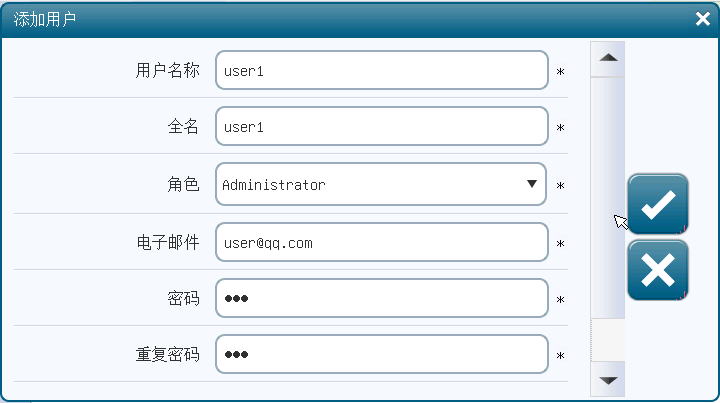This screenshot has height=403, width=720.
Task: Click the scrollbar down arrow
Action: coord(607,380)
